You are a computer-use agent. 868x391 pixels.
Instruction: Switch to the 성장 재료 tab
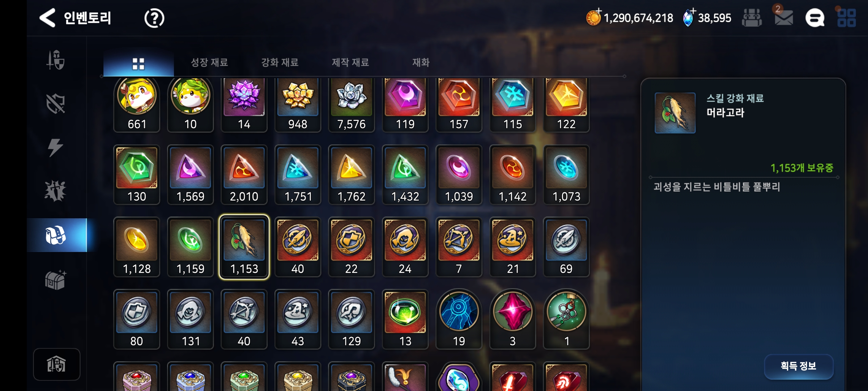209,62
